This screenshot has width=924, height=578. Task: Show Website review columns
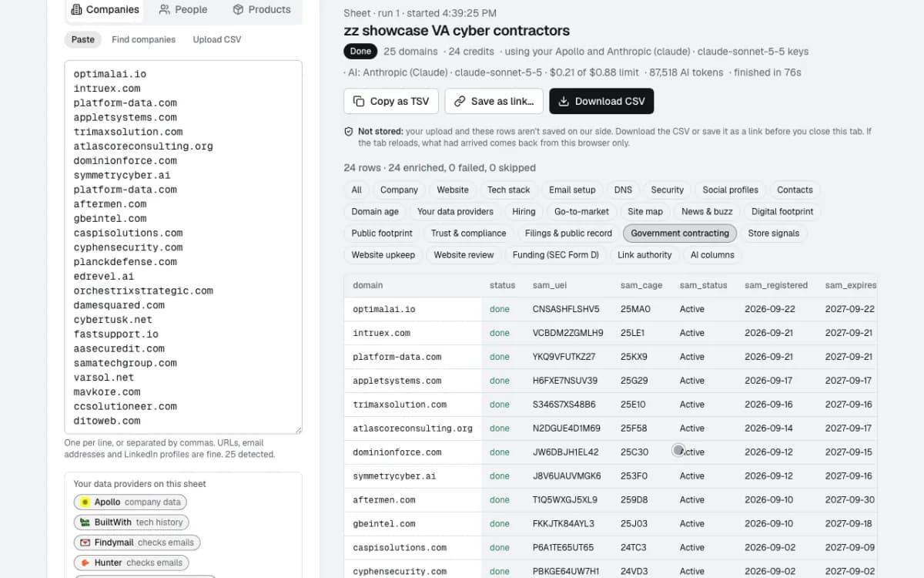click(464, 254)
